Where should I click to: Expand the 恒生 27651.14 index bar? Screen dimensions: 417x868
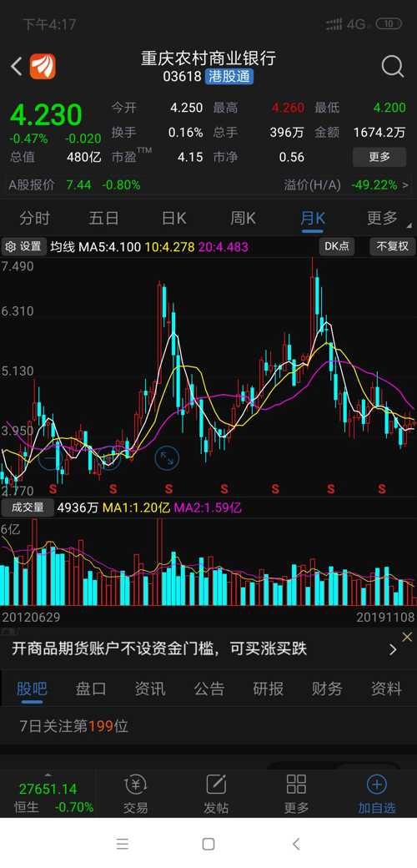[48, 795]
